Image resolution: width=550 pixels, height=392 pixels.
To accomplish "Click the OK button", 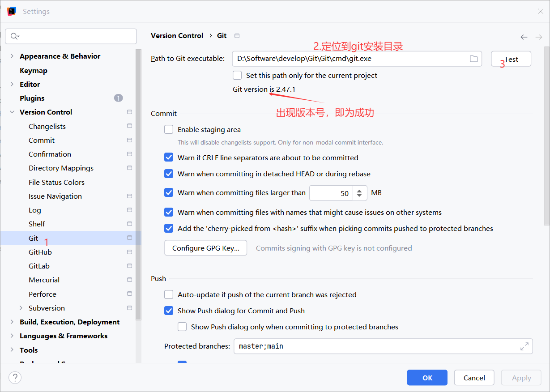I will click(x=427, y=378).
